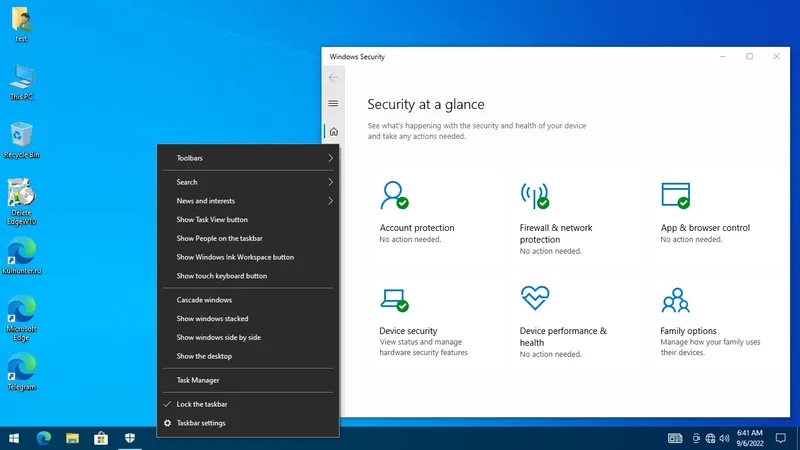The image size is (800, 450).
Task: Click the network globe icon in the tray
Action: [x=710, y=438]
